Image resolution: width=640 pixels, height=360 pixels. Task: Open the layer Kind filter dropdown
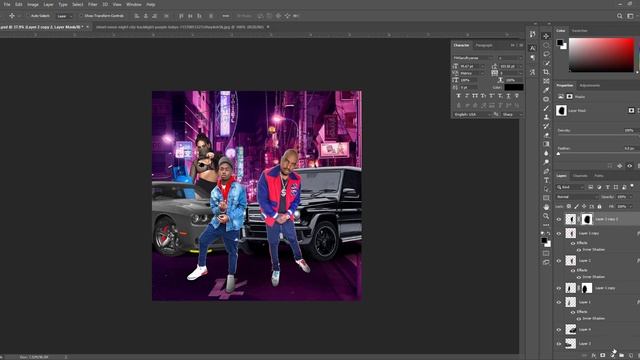pyautogui.click(x=571, y=187)
